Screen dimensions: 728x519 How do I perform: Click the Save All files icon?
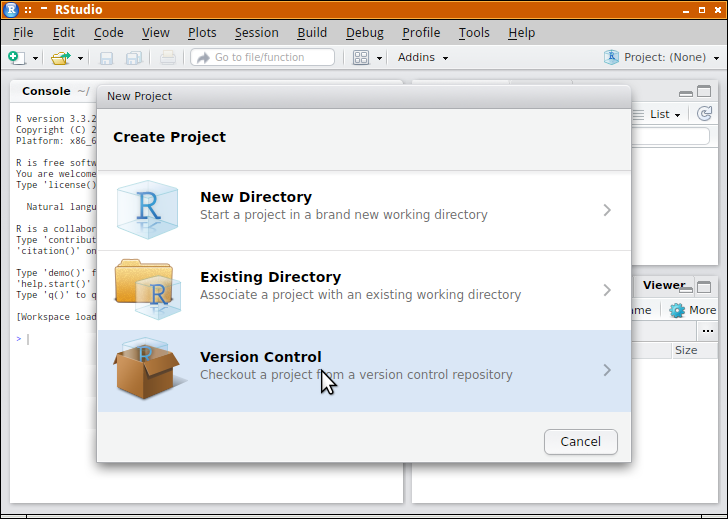134,58
